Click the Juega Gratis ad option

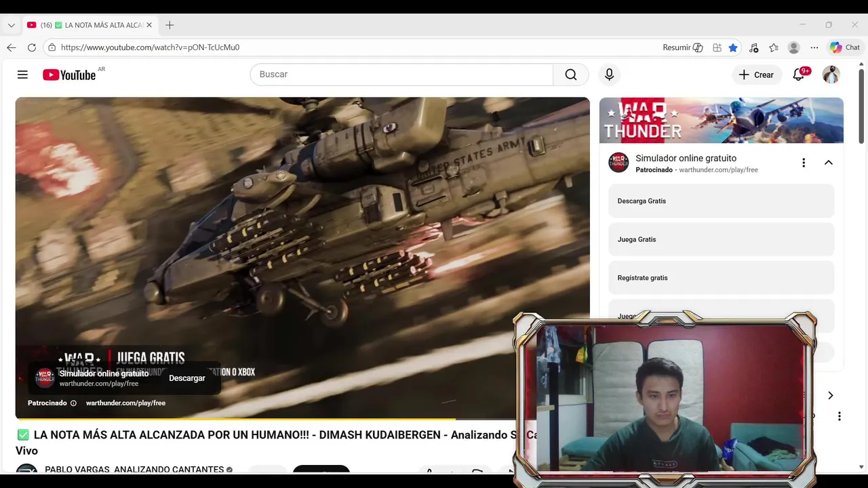click(x=722, y=239)
